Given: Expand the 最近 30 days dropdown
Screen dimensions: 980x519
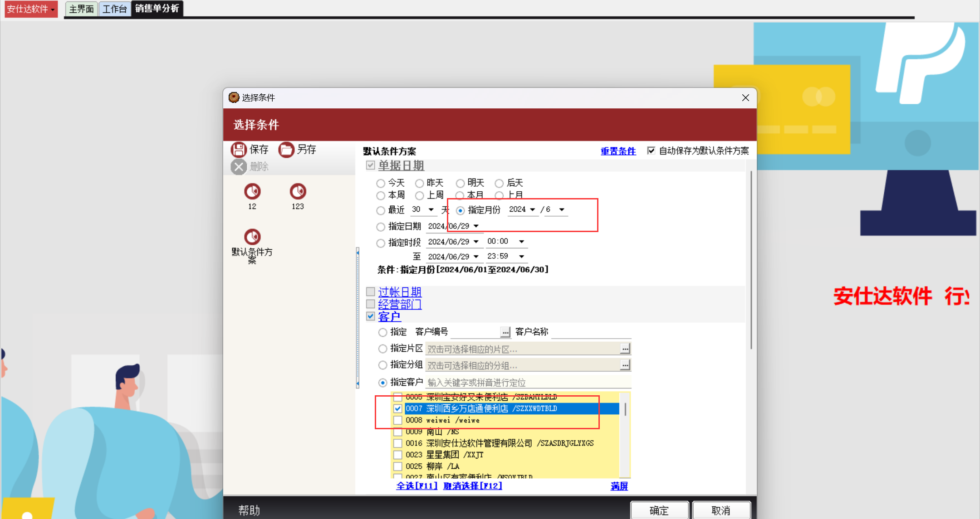Looking at the screenshot, I should pyautogui.click(x=431, y=209).
